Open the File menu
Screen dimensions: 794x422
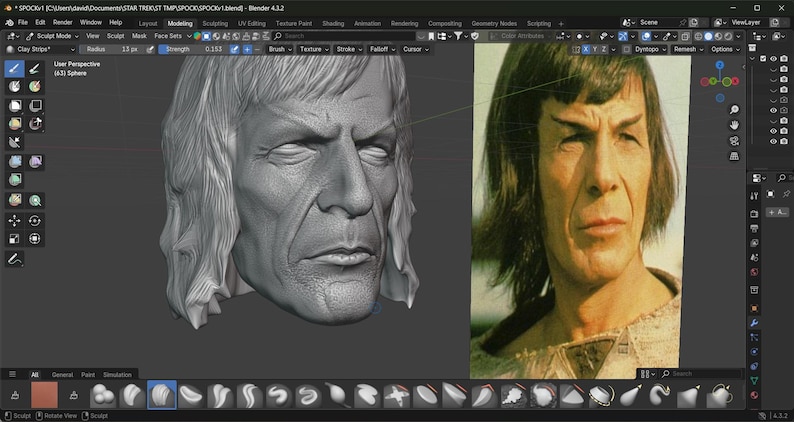[x=23, y=23]
